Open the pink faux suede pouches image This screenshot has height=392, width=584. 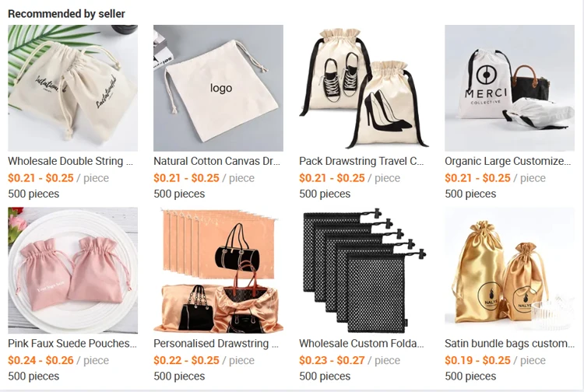tap(72, 271)
